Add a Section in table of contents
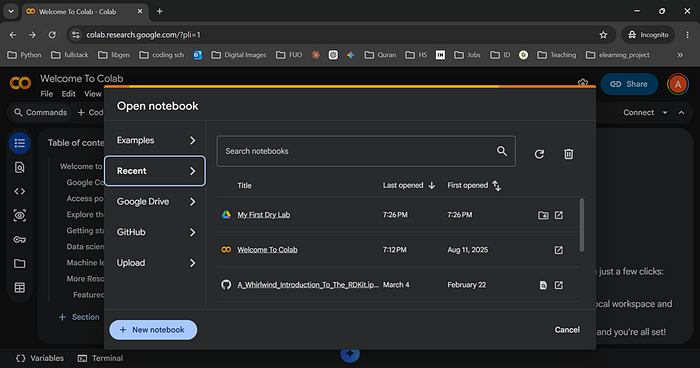Screen dimensions: 700x368 click(79, 317)
